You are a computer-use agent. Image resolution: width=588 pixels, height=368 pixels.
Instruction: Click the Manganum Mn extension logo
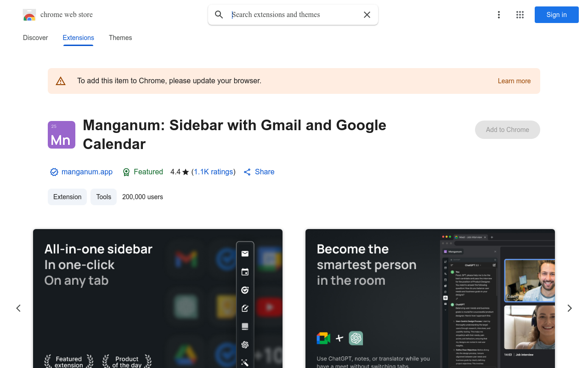tap(62, 135)
